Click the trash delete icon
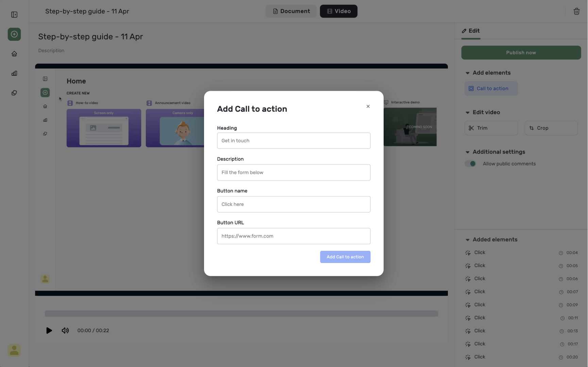 576,11
